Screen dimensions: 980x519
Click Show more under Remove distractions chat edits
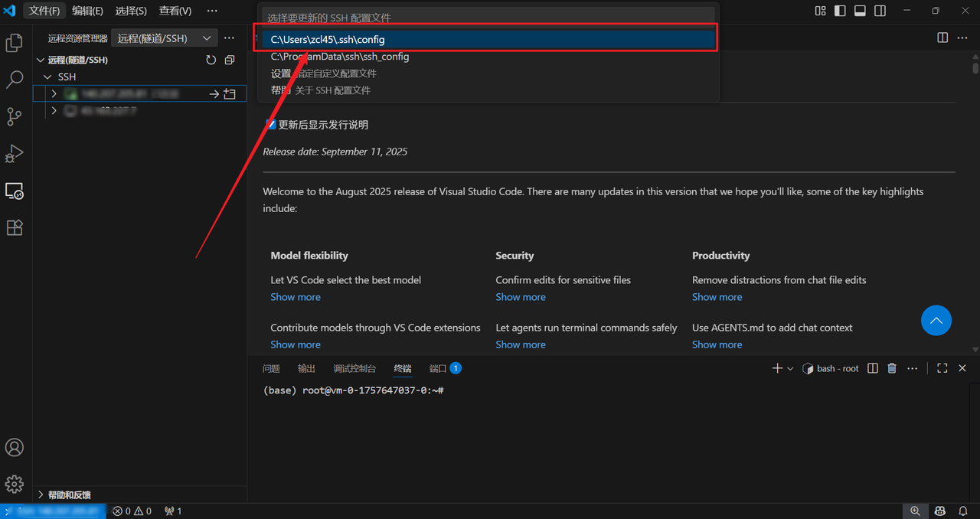click(x=717, y=297)
